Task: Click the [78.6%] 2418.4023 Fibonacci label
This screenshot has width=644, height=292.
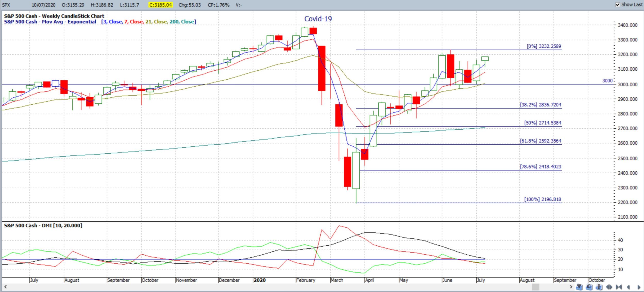Action: coord(540,167)
